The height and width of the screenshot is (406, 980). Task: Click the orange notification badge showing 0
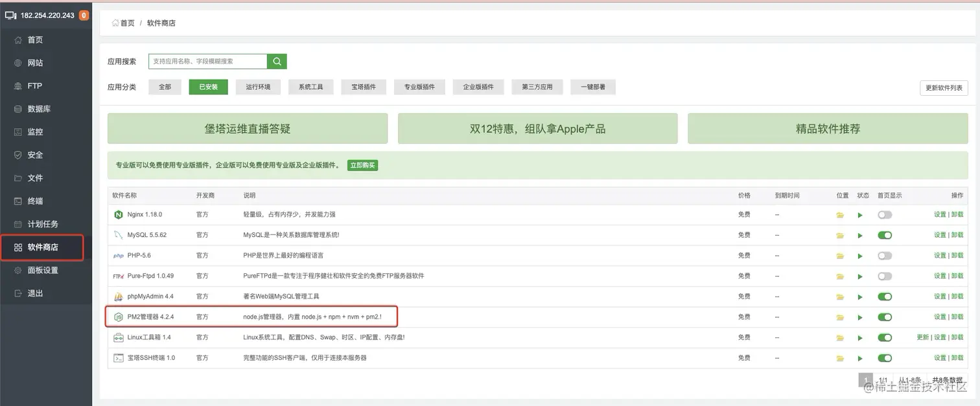pyautogui.click(x=84, y=16)
